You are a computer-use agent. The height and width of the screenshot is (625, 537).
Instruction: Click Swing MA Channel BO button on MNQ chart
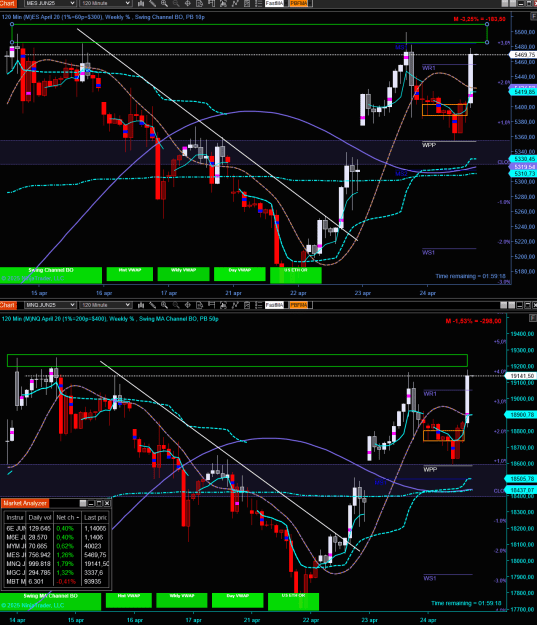pyautogui.click(x=51, y=601)
